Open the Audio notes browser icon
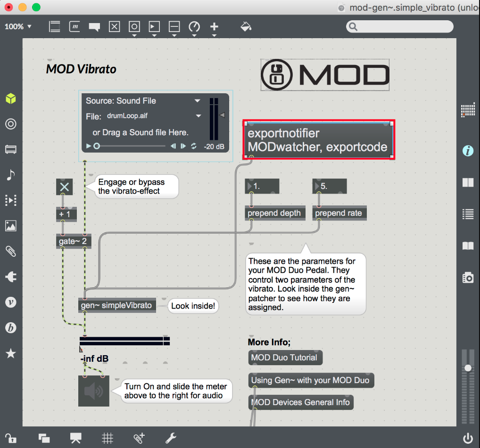 click(x=10, y=175)
